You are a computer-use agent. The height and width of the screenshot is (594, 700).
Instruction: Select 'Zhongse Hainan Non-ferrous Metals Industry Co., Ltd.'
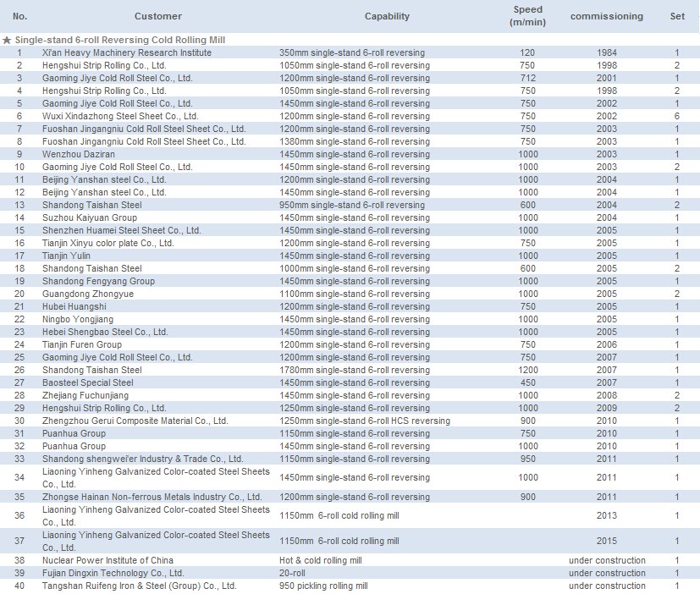(152, 497)
